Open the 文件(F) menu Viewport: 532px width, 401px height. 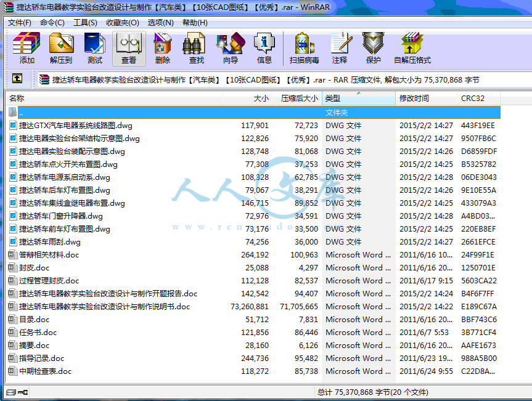20,23
